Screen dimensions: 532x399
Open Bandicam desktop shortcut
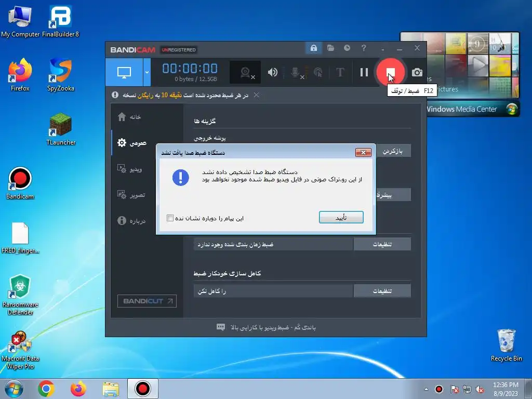[20, 183]
